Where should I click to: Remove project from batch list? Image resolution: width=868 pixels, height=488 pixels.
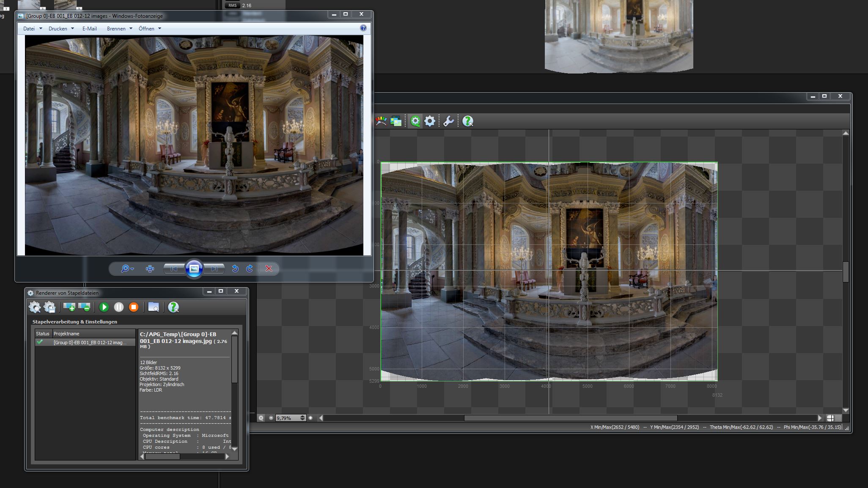tap(84, 307)
